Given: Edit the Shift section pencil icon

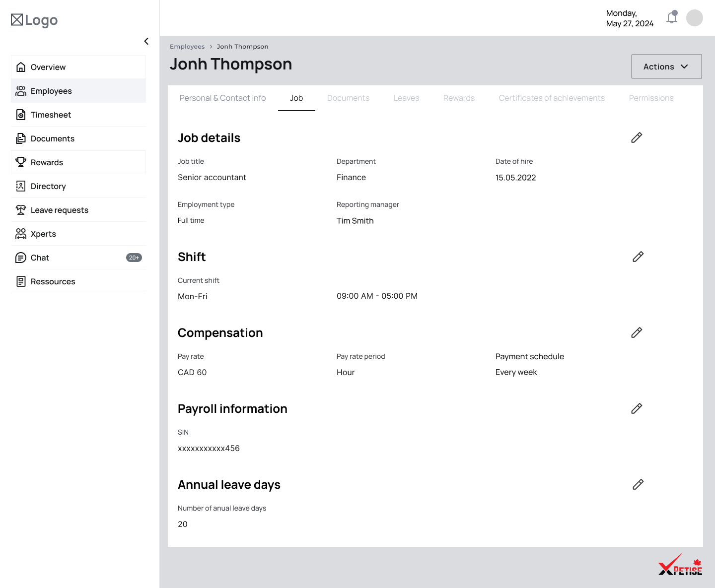Looking at the screenshot, I should (638, 257).
